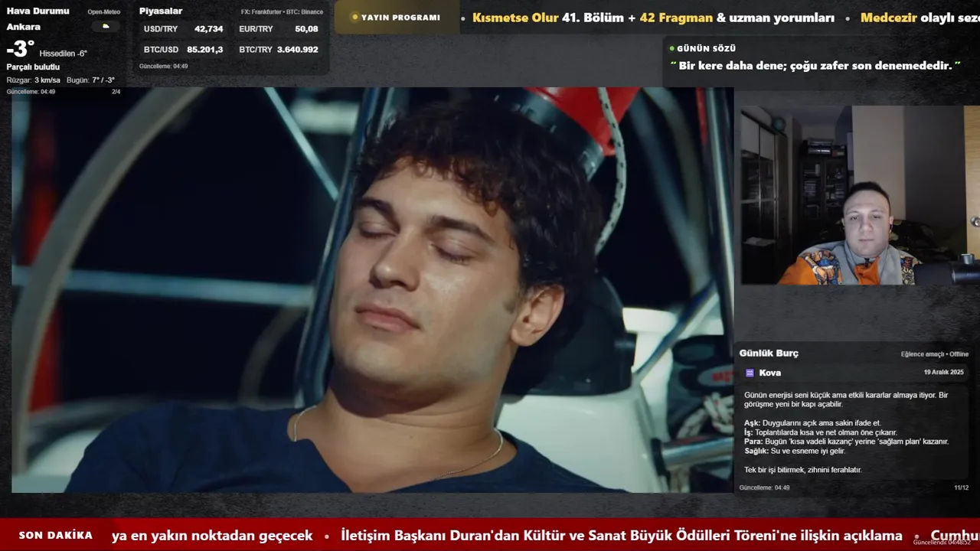
Task: Click the 19 Aralık 2025 date
Action: coord(944,373)
